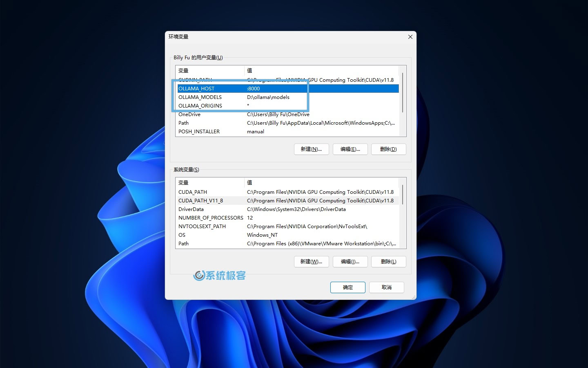Select the OLLAMA_HOST user variable row
The height and width of the screenshot is (368, 588).
(x=288, y=88)
